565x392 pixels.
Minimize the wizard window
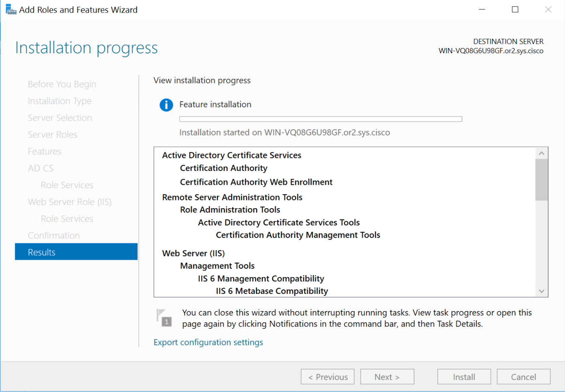pyautogui.click(x=482, y=10)
